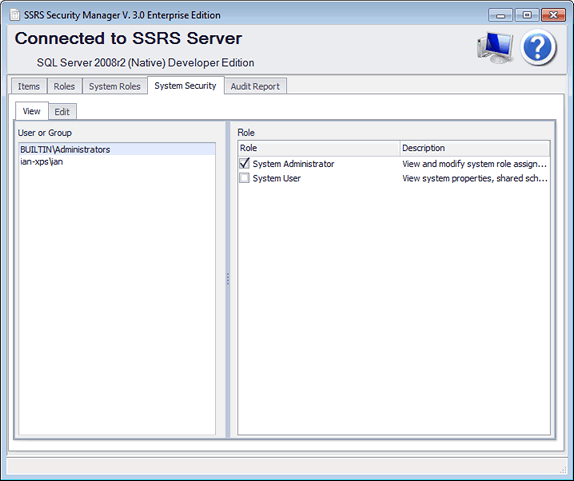
Task: Maximize the SSRS Security Manager window
Action: 527,15
